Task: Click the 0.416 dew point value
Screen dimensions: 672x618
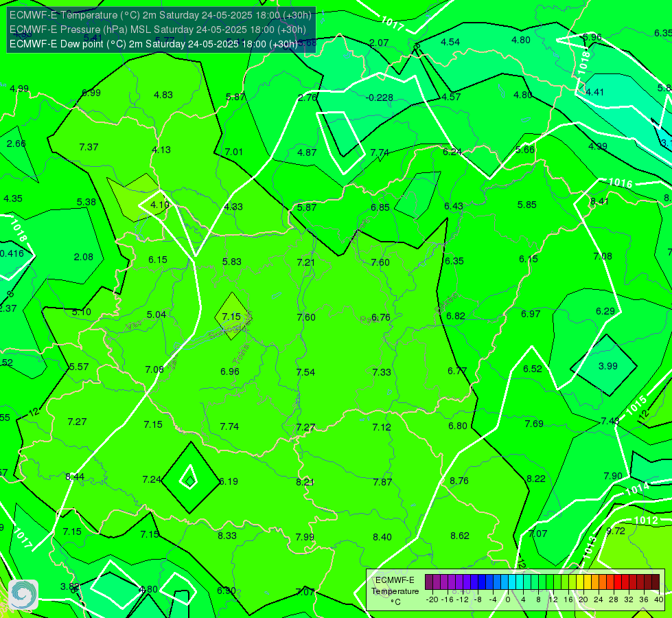Action: point(12,253)
